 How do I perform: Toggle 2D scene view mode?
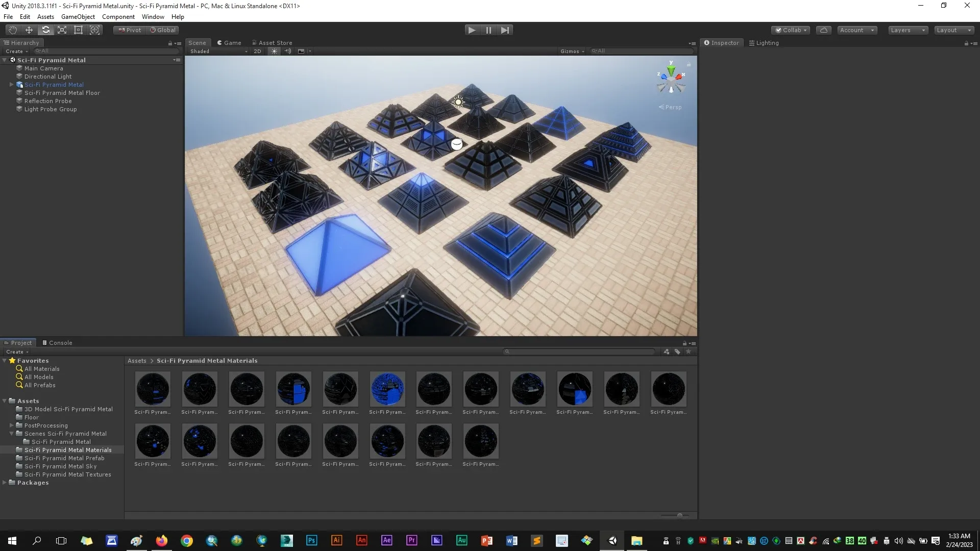click(x=257, y=51)
